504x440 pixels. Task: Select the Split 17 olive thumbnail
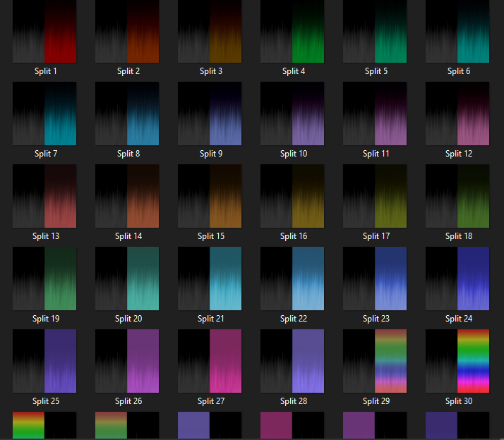(x=375, y=196)
